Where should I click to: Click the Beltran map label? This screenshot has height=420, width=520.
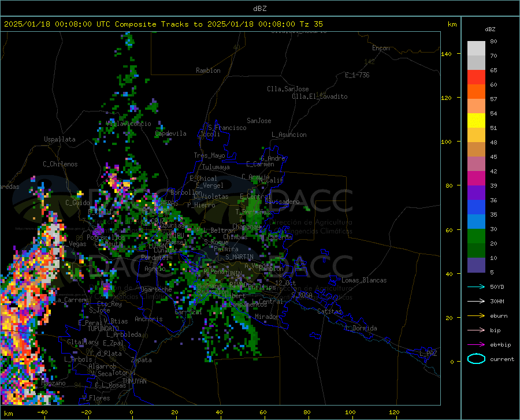coord(223,230)
